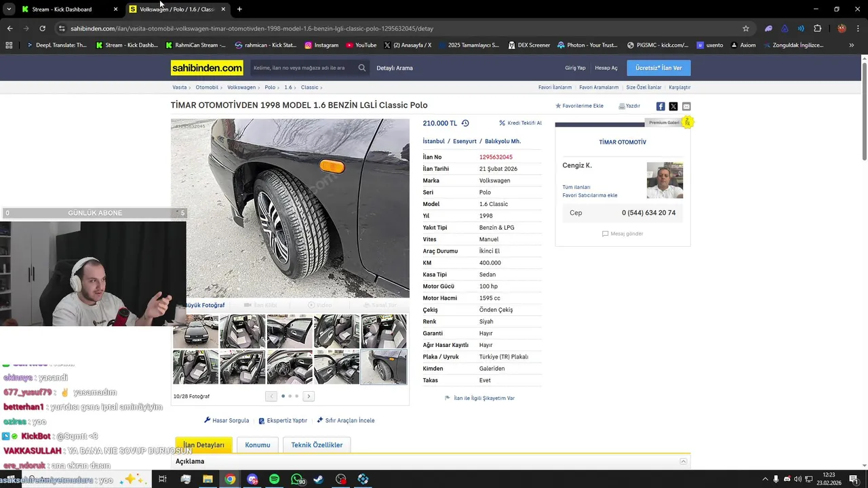Viewport: 868px width, 488px height.
Task: Click the Task View taskbar icon
Action: tap(163, 479)
